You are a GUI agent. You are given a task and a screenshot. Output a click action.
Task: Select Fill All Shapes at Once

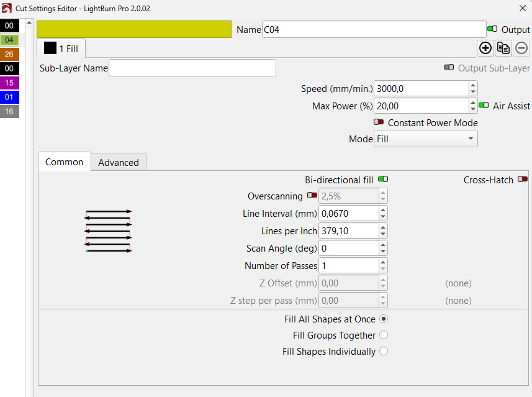point(384,319)
